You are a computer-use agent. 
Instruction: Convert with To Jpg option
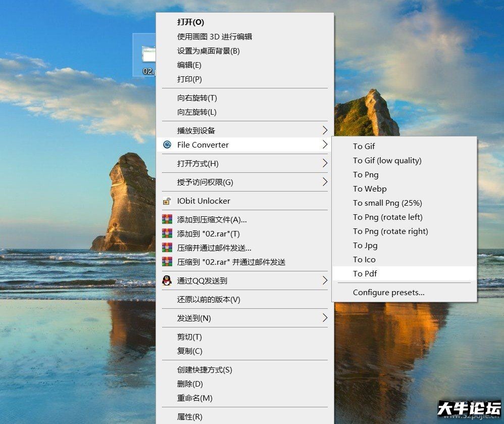[404, 246]
